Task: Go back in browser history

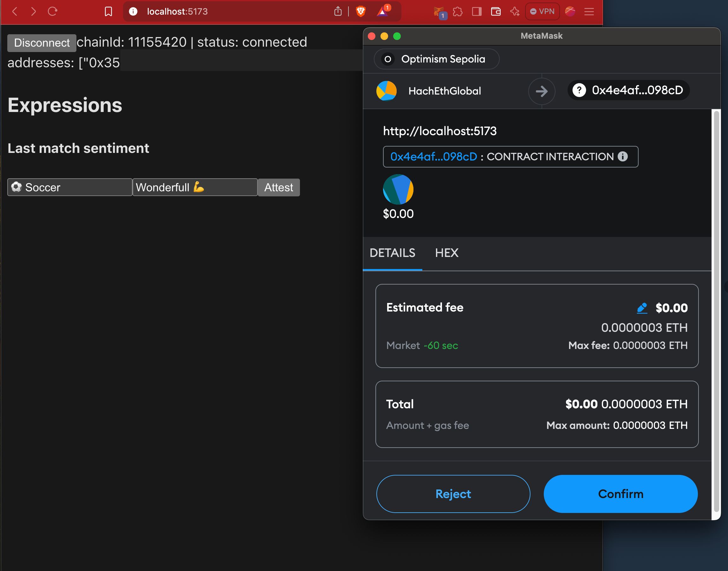Action: click(x=15, y=12)
